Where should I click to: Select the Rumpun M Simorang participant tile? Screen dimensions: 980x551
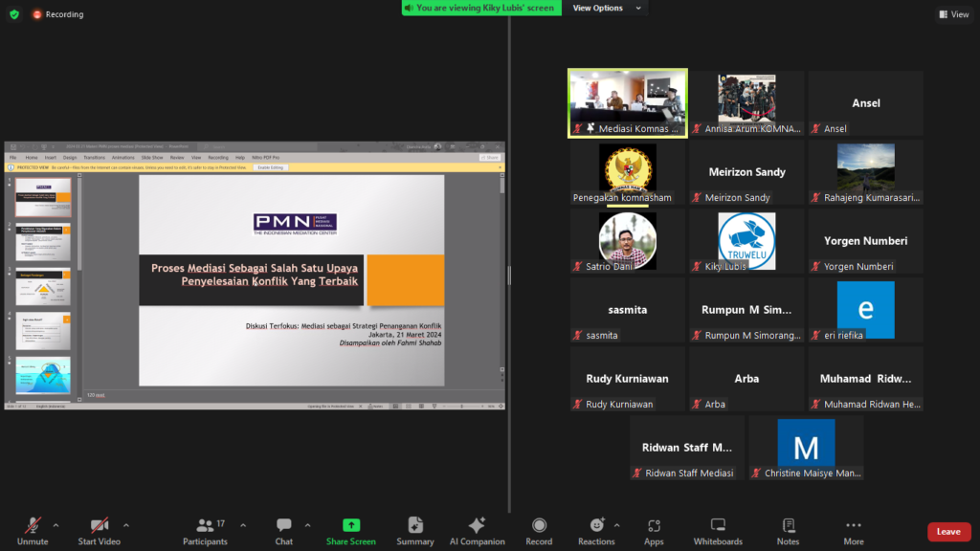click(x=746, y=310)
